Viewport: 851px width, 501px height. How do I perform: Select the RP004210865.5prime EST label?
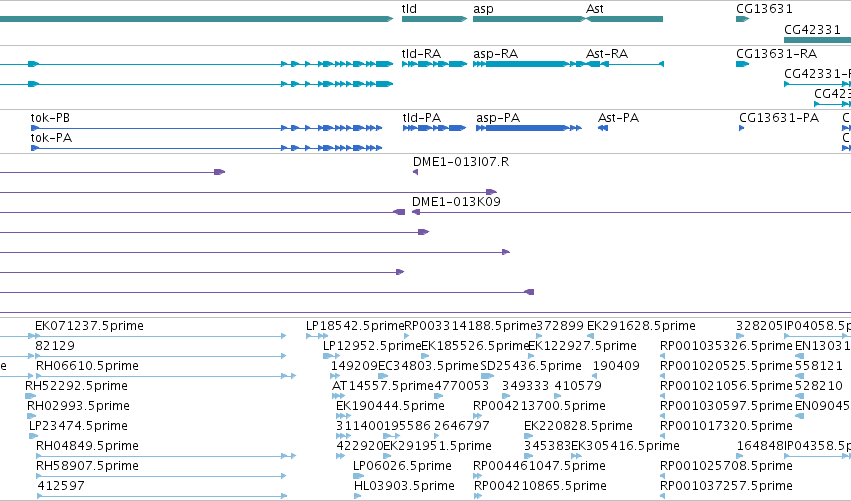540,486
